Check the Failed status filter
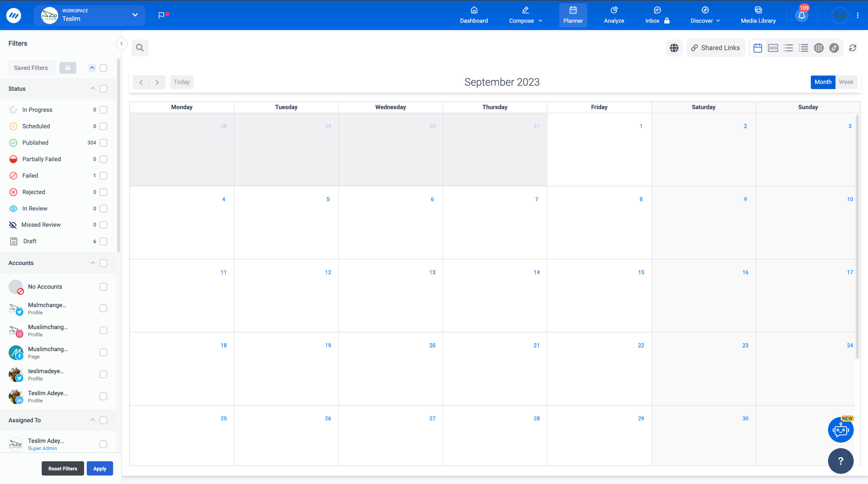Viewport: 868px width, 484px height. pyautogui.click(x=103, y=176)
